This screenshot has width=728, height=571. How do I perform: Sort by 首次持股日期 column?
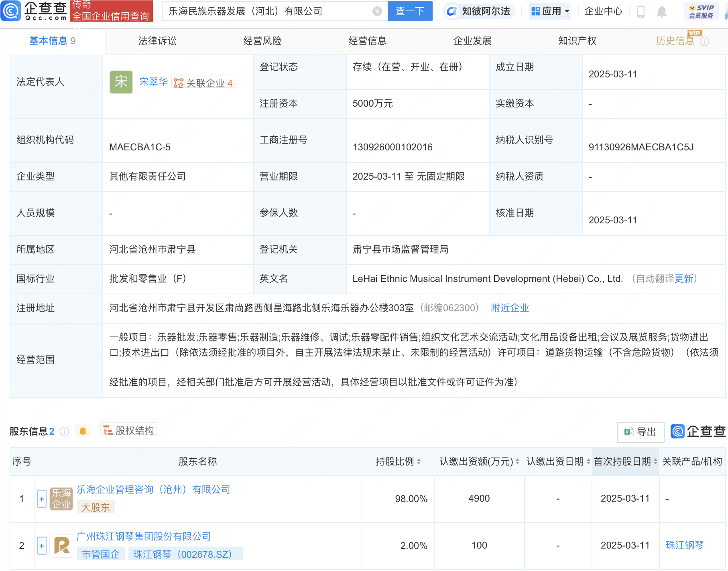[x=655, y=462]
